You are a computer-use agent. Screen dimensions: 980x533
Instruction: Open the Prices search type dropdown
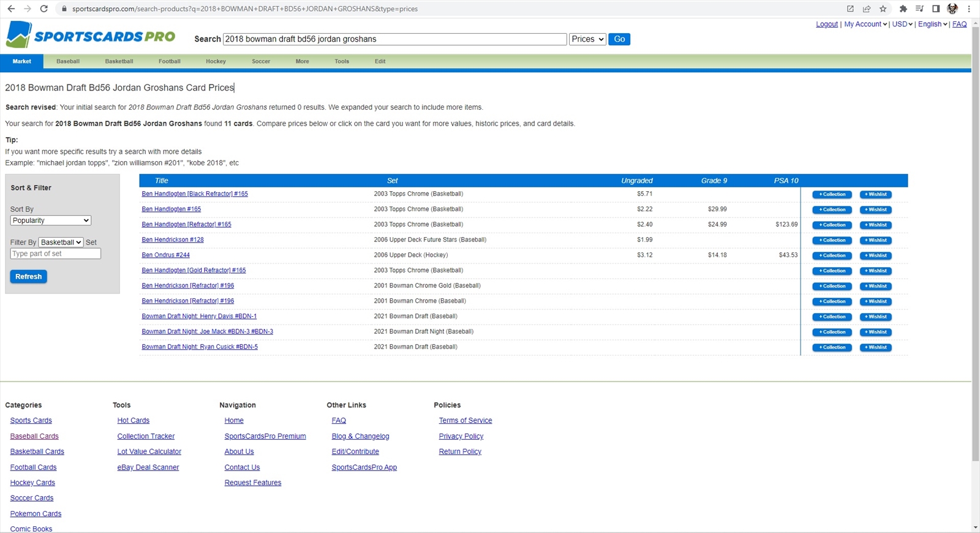(587, 39)
